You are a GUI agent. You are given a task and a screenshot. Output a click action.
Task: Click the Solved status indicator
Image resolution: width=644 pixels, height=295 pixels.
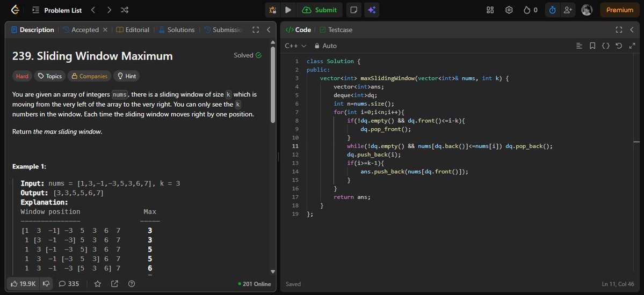[248, 55]
